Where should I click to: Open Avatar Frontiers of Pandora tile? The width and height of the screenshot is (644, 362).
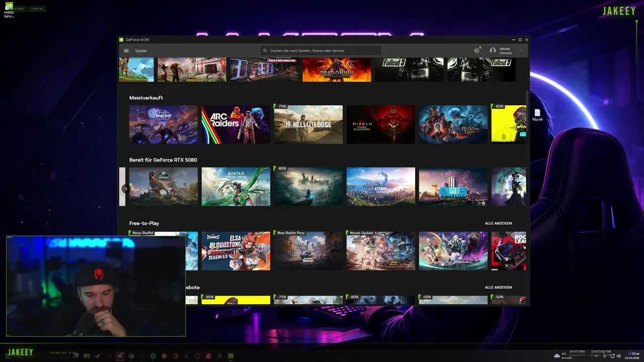236,187
